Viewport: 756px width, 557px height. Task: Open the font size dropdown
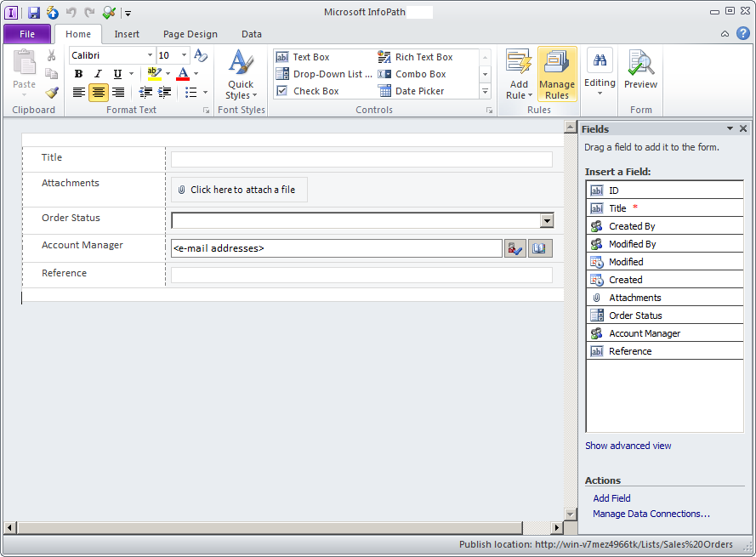coord(184,54)
